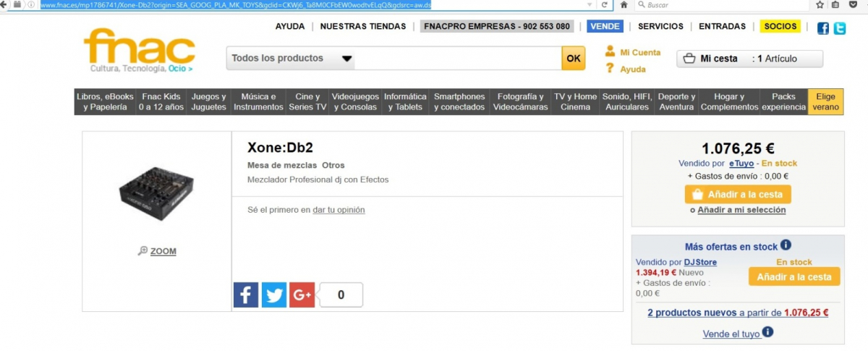This screenshot has width=868, height=351.
Task: Click the Ayuda link under Mi Cuenta
Action: point(633,69)
